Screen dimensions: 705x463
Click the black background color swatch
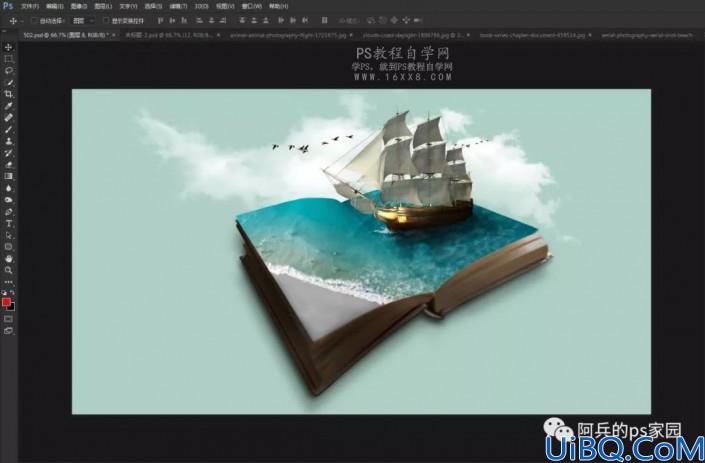(12, 308)
